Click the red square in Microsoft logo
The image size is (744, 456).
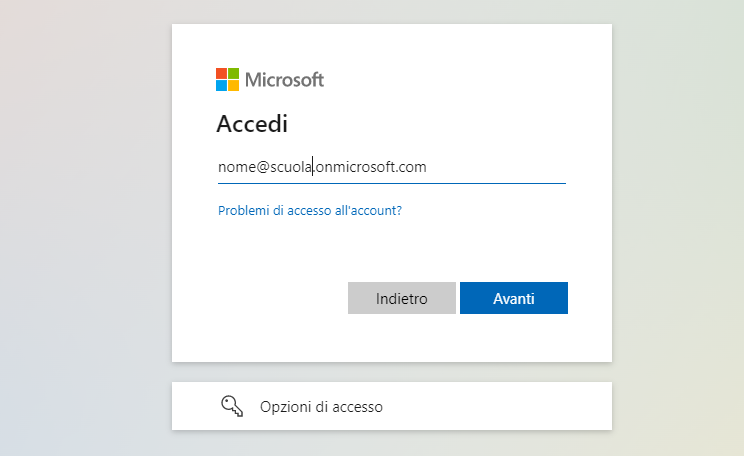[222, 74]
